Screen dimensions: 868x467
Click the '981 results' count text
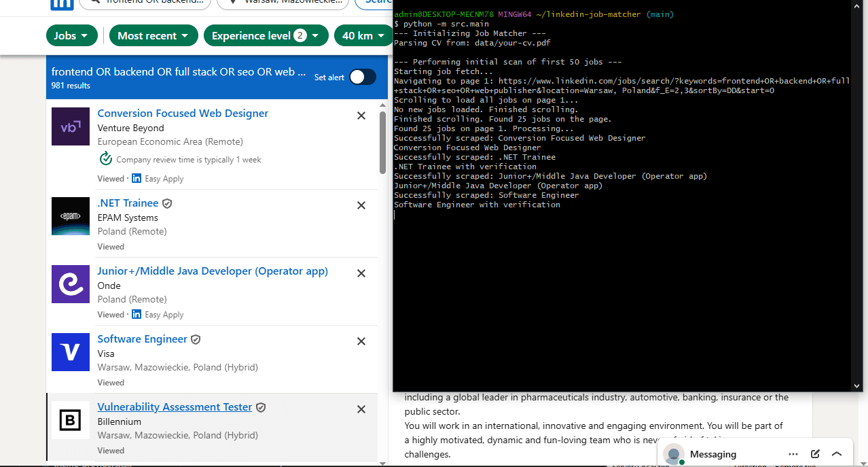click(71, 86)
